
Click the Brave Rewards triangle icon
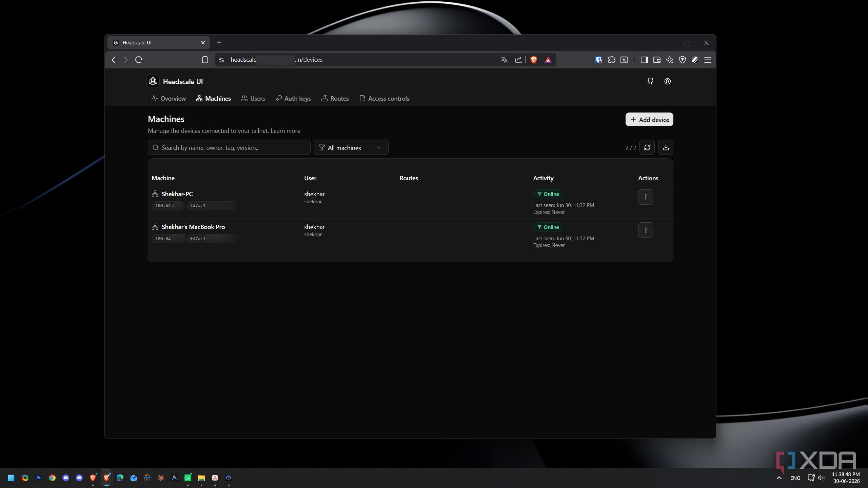(x=548, y=60)
